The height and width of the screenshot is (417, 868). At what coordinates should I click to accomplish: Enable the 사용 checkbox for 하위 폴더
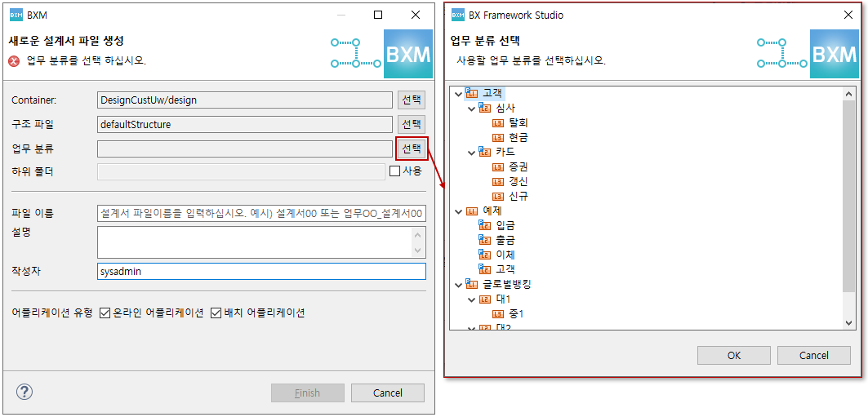(x=394, y=171)
